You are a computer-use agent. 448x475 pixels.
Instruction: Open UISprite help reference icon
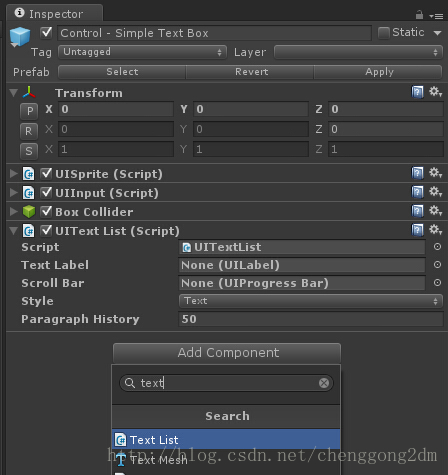(417, 173)
